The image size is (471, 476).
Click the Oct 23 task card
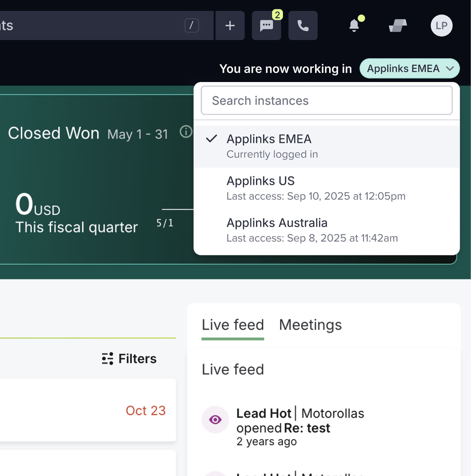pos(88,410)
